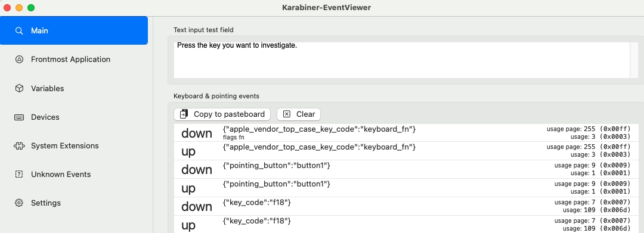Click the X icon in Clear button

pyautogui.click(x=287, y=114)
